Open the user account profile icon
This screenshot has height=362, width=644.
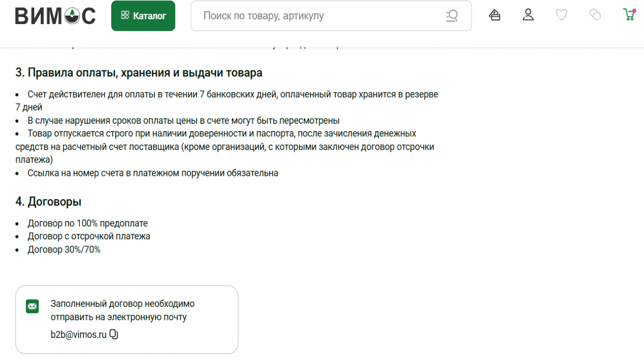[528, 15]
